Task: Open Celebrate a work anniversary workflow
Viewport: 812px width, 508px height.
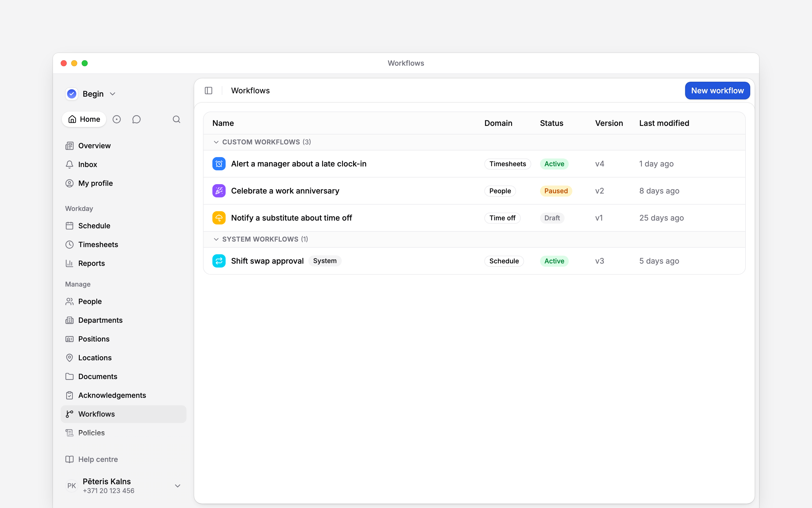Action: pos(285,191)
